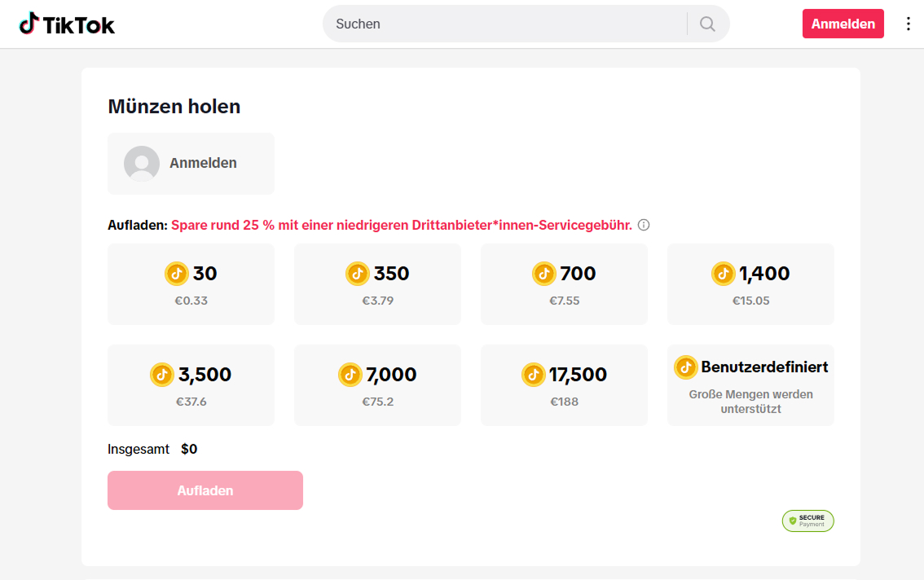Click the search magnifier icon
Screen dimensions: 924x580
click(706, 24)
